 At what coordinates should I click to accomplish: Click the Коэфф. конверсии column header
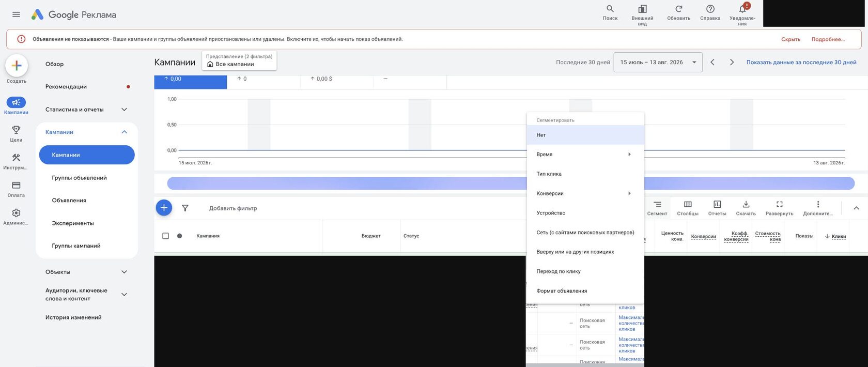coord(736,236)
